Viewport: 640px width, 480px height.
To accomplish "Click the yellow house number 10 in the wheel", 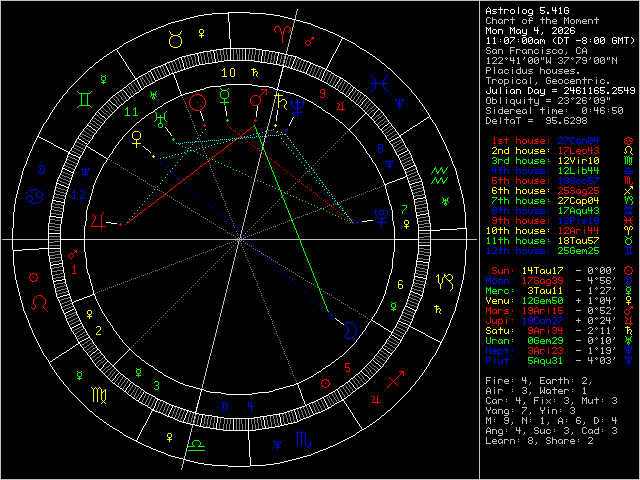I will (x=229, y=73).
